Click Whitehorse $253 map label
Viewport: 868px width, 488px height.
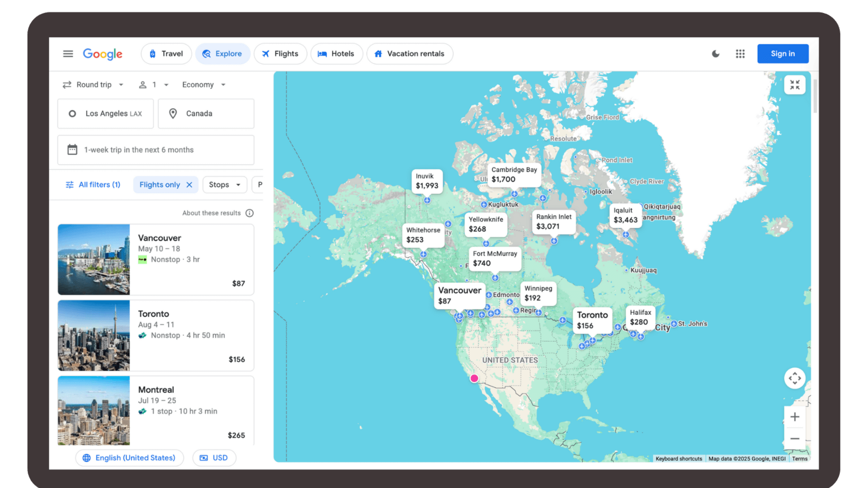click(x=423, y=235)
